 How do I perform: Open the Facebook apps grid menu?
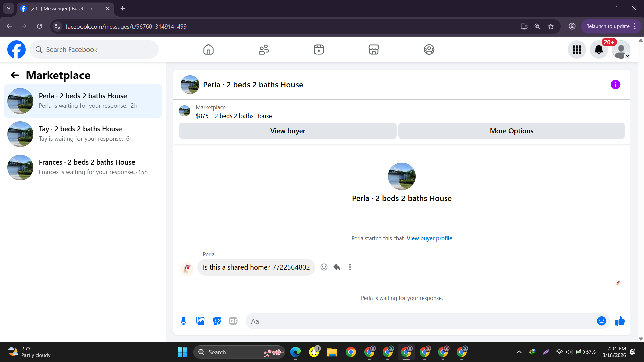[577, 50]
